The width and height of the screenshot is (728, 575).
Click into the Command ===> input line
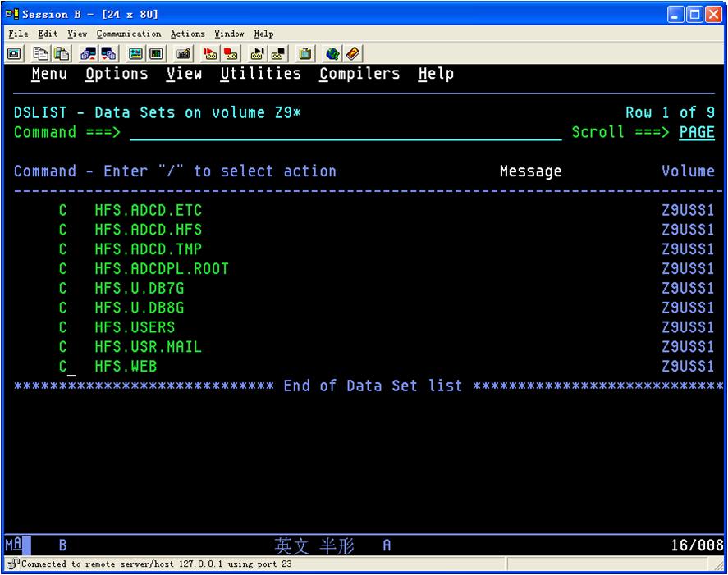346,132
